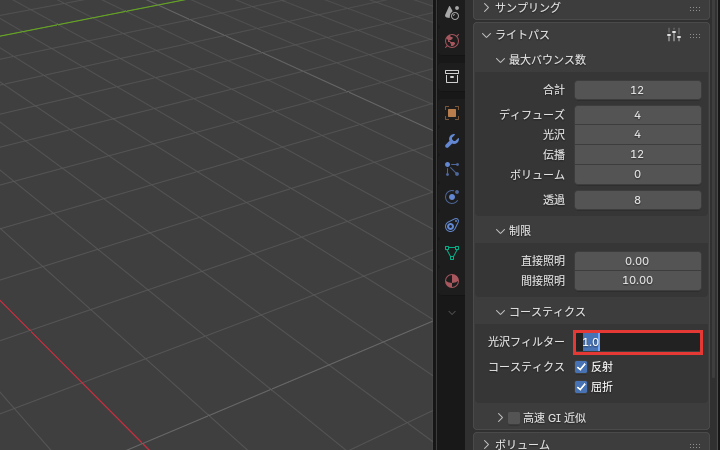Screen dimensions: 720x450
Task: Open the Object Data green triangle tab
Action: coord(452,253)
